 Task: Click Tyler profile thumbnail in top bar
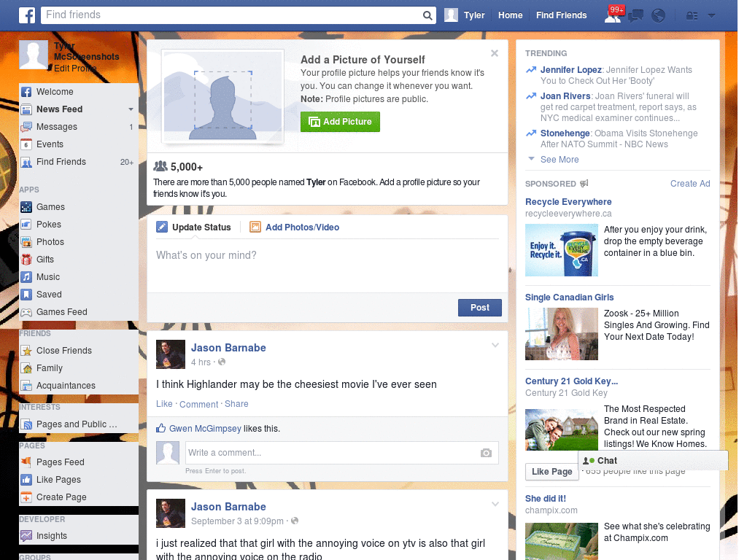tap(451, 15)
